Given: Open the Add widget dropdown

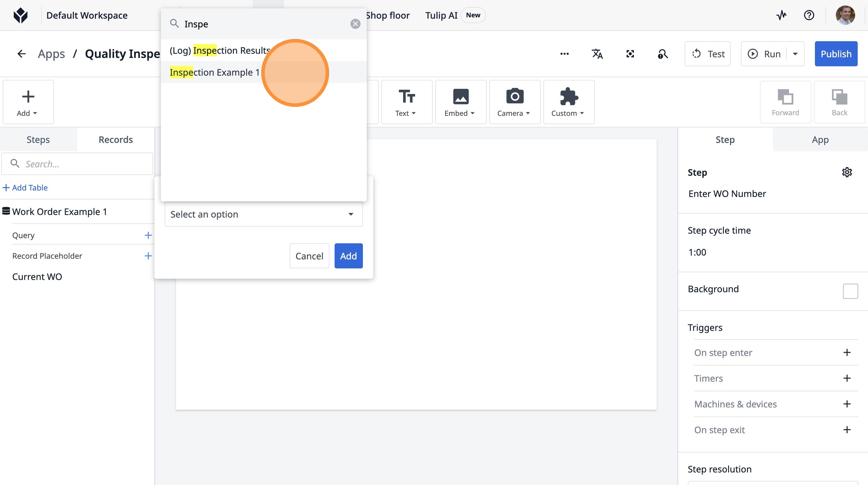Looking at the screenshot, I should coord(28,102).
